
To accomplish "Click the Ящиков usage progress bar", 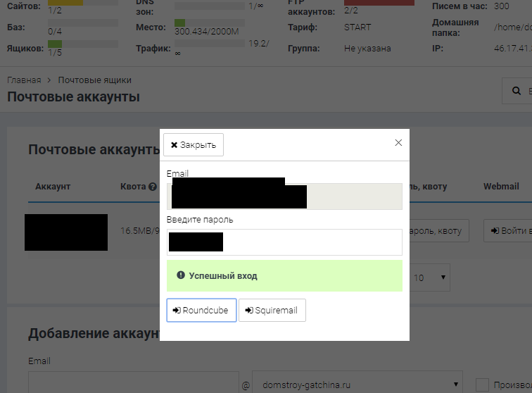I will 82,44.
